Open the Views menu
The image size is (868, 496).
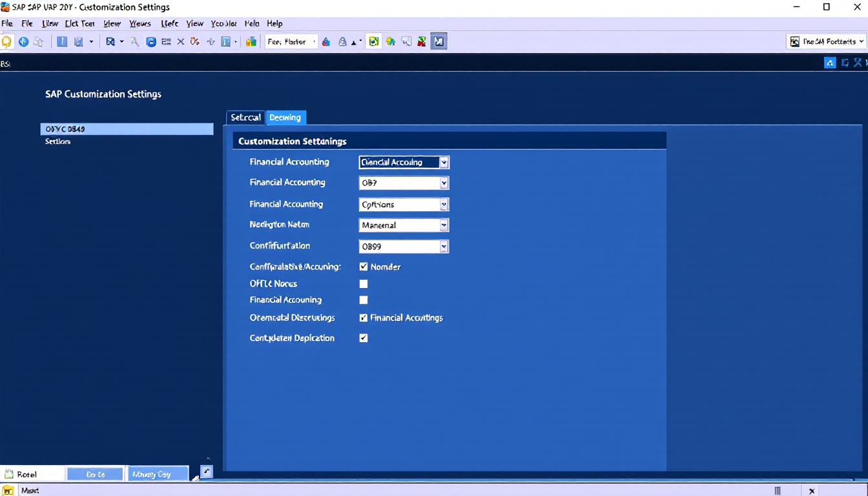140,23
